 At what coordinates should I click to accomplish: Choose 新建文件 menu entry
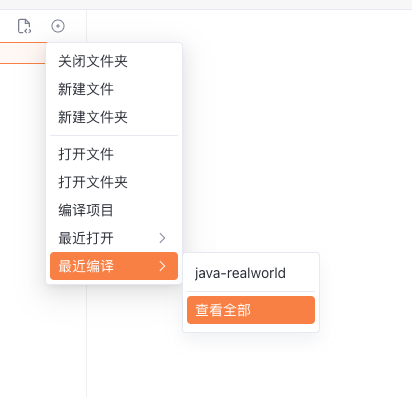[x=114, y=89]
